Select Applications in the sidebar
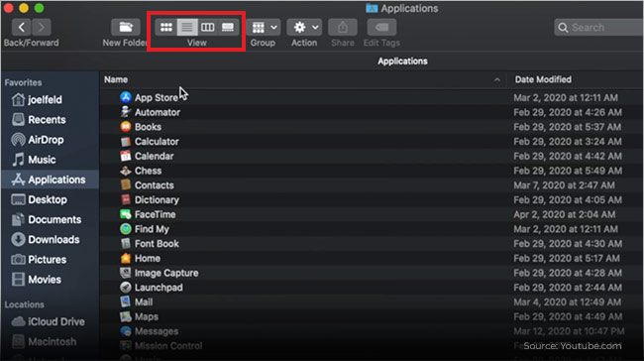The width and height of the screenshot is (644, 361). 49,180
